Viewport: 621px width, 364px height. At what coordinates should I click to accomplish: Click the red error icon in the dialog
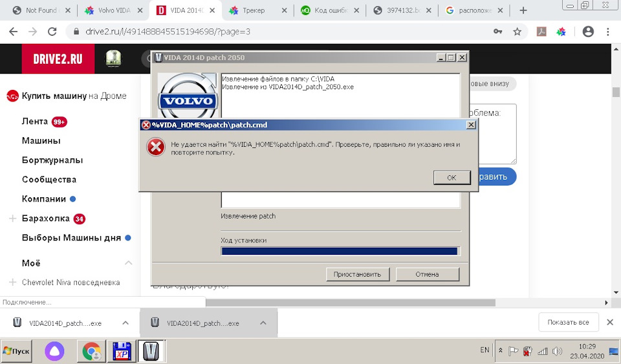pos(156,147)
